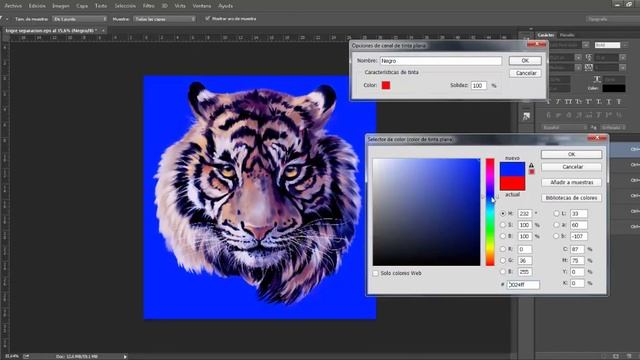Click Cancelar in the color picker dialog
Viewport: 640px width, 360px height.
point(571,167)
